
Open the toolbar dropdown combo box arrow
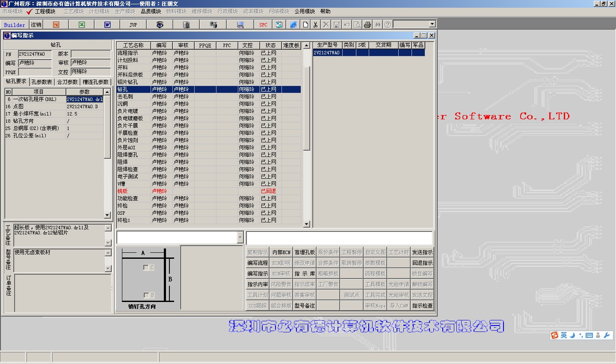(x=432, y=24)
